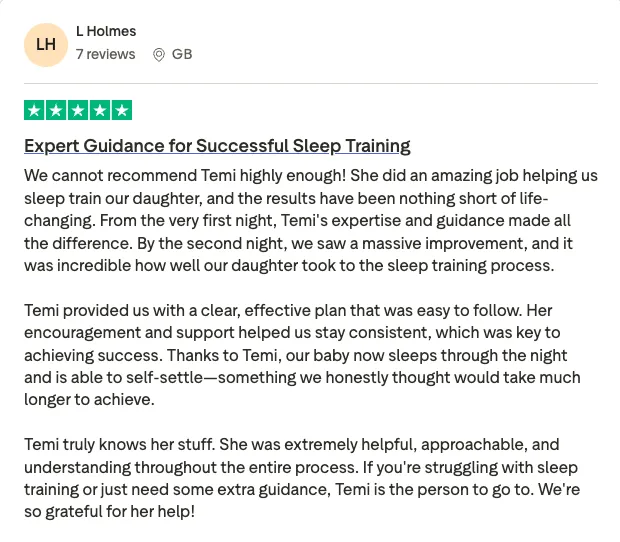The height and width of the screenshot is (542, 620).
Task: Click the fourth green rating star
Action: click(x=100, y=110)
